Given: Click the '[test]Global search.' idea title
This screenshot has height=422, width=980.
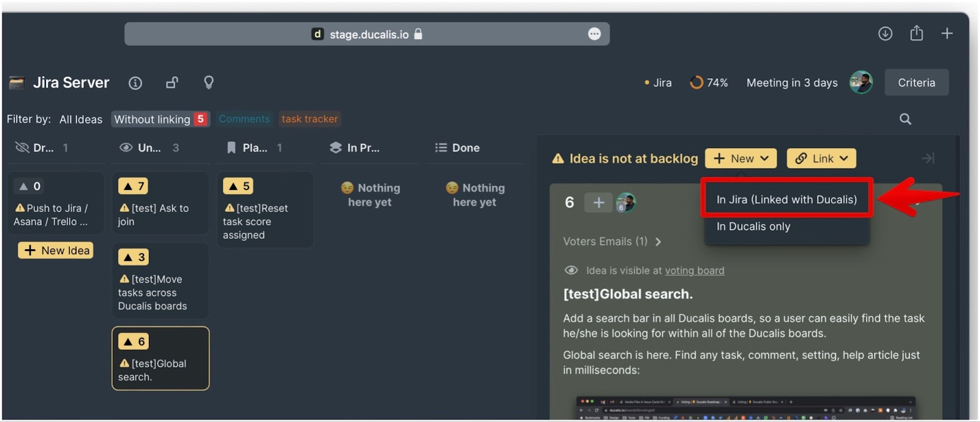Looking at the screenshot, I should coord(628,294).
